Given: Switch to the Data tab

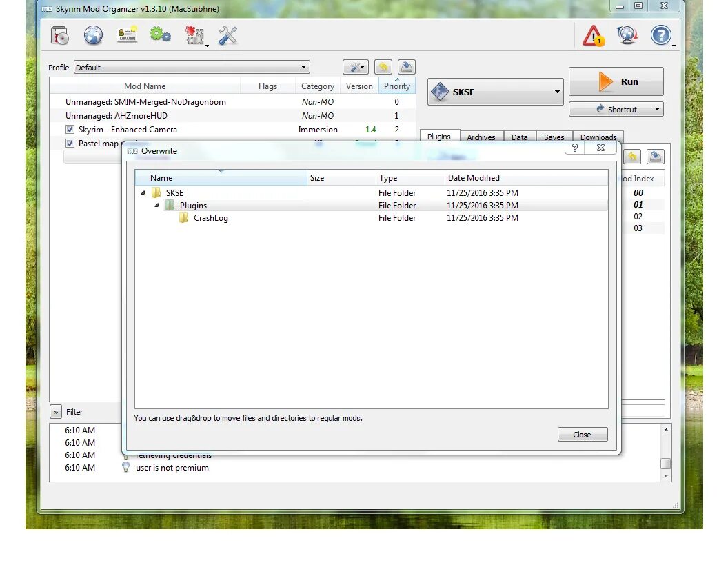Looking at the screenshot, I should [520, 137].
